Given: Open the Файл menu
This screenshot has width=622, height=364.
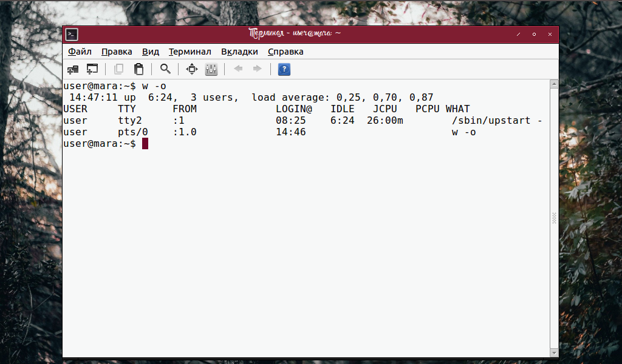Looking at the screenshot, I should [x=80, y=52].
